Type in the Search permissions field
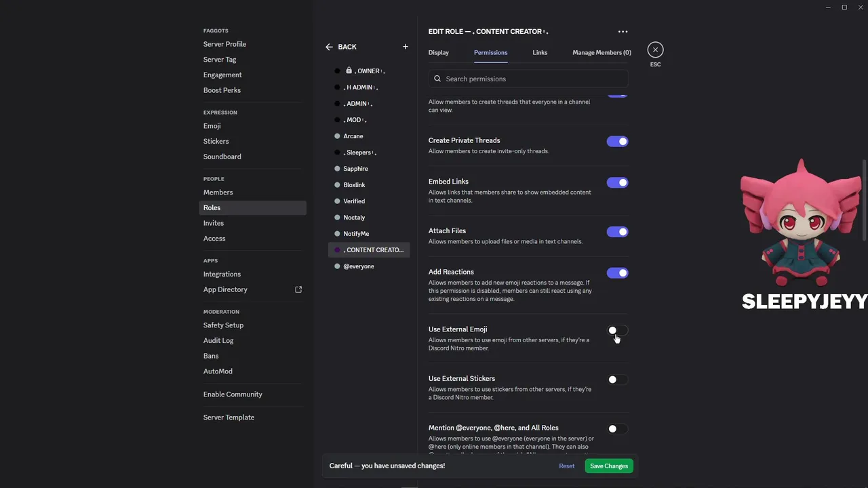This screenshot has height=488, width=868. 532,79
